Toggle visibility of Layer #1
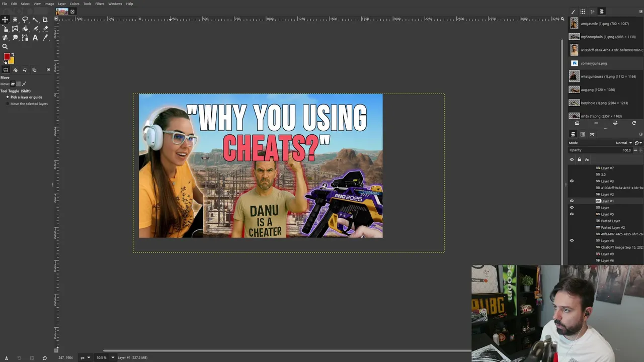This screenshot has width=644, height=362. coord(572,201)
